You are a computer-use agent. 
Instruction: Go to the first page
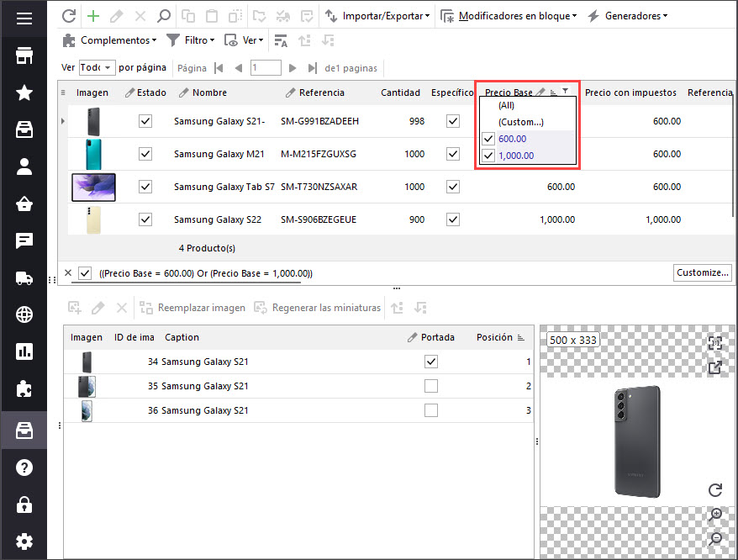point(219,68)
